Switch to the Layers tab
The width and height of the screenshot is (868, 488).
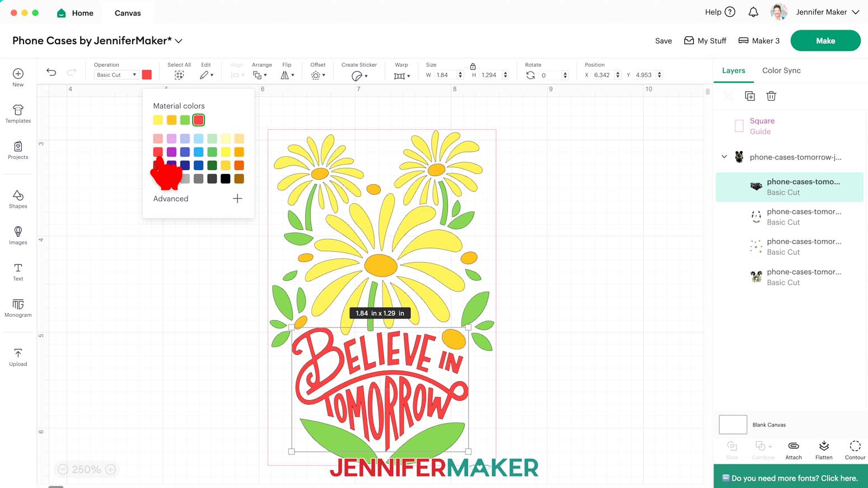point(733,71)
